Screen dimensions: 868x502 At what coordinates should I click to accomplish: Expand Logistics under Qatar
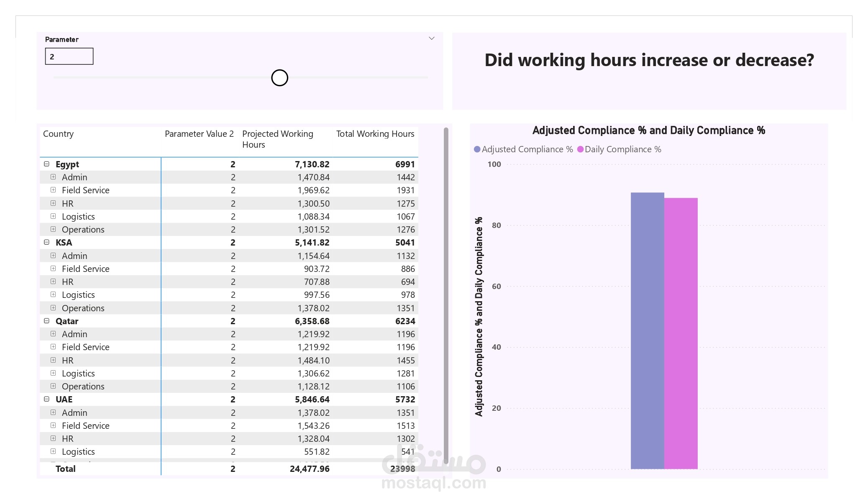[x=53, y=373]
